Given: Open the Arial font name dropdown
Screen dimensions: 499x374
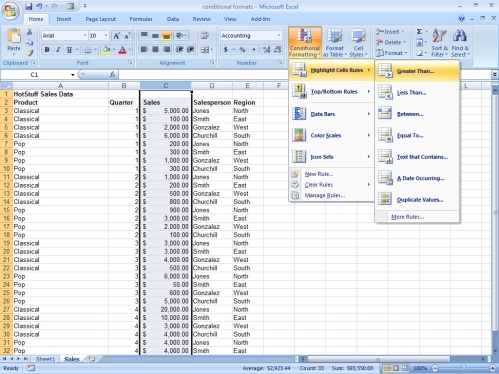Looking at the screenshot, I should click(85, 35).
